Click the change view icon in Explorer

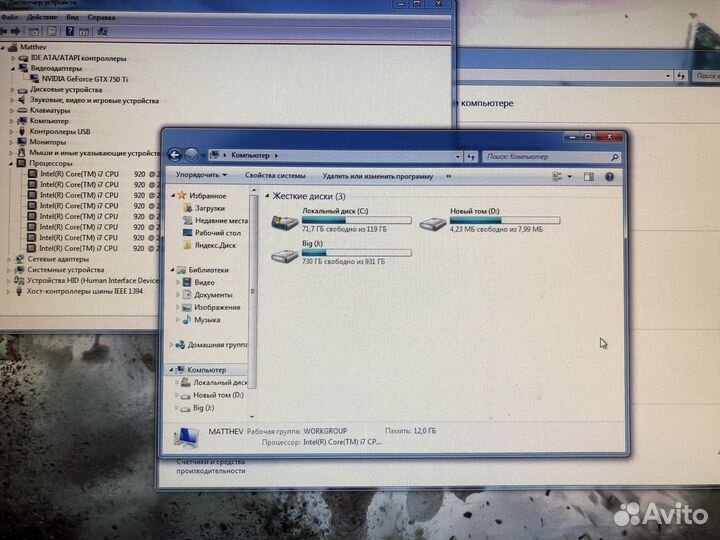coord(557,176)
